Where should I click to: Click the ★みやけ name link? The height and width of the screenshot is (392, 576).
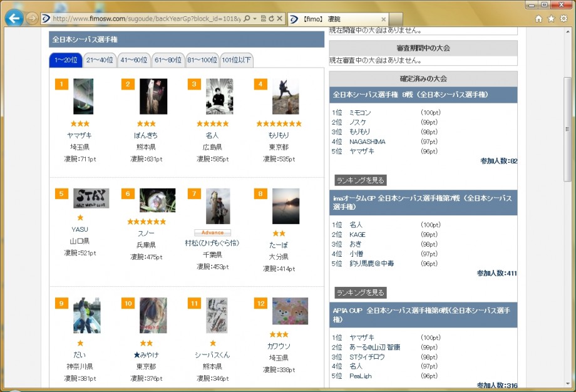pos(147,355)
